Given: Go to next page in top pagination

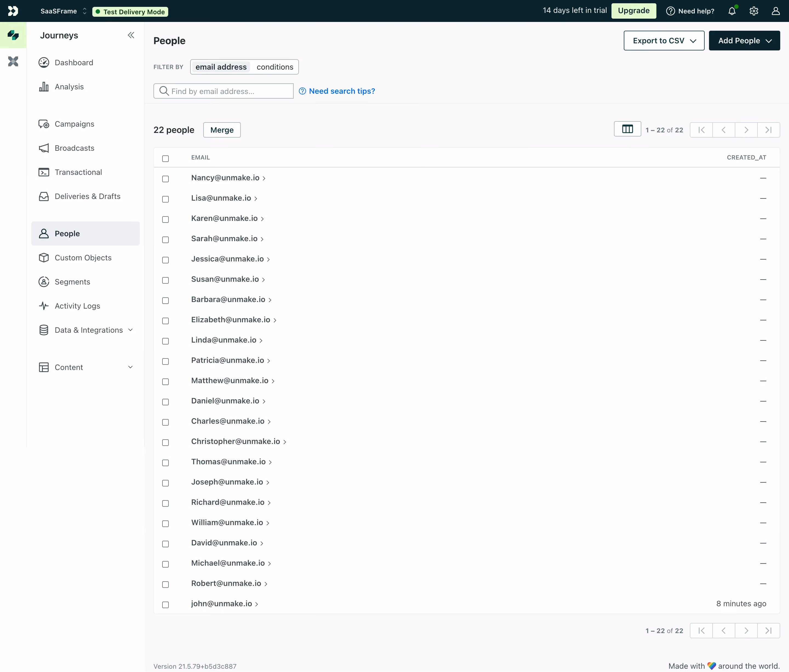Looking at the screenshot, I should [746, 130].
